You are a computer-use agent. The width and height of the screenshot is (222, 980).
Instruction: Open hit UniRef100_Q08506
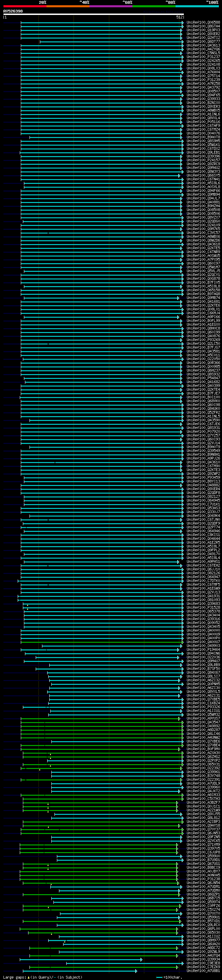pyautogui.click(x=203, y=213)
